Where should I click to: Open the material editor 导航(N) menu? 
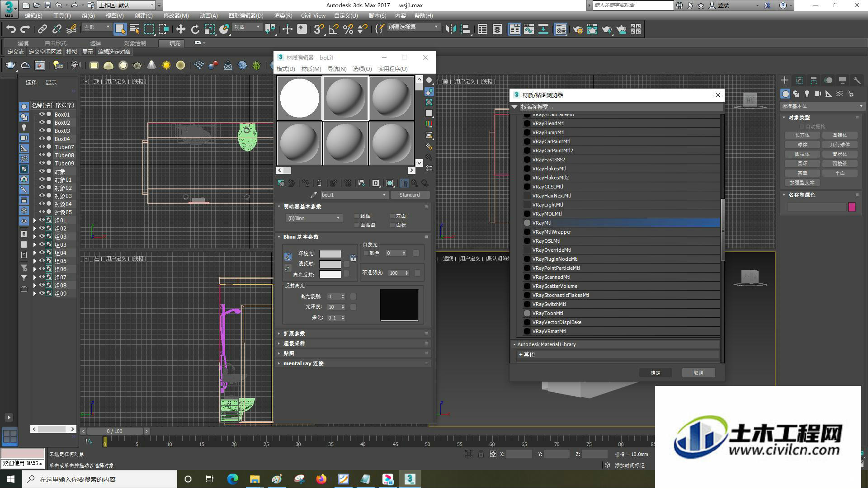point(337,69)
